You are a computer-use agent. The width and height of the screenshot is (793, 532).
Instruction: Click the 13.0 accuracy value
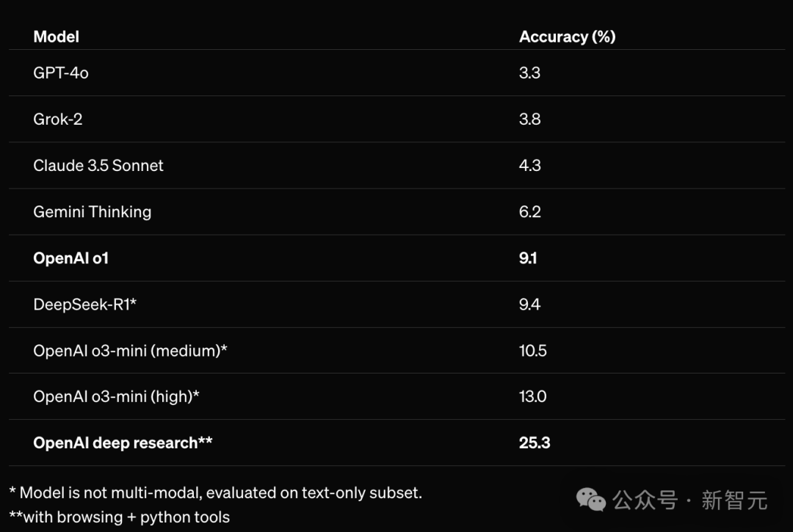pos(532,396)
